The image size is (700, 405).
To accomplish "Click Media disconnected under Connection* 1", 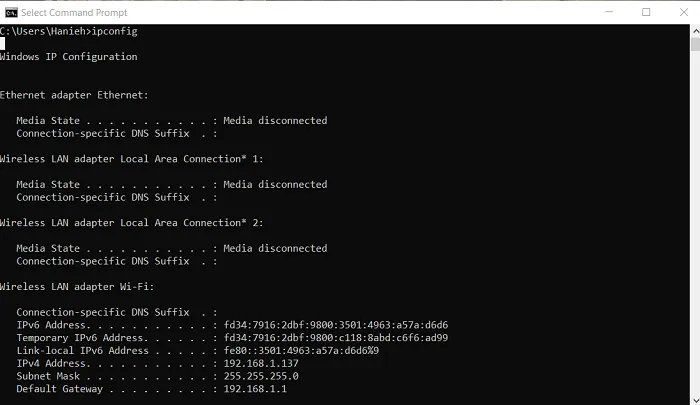I will pos(275,184).
